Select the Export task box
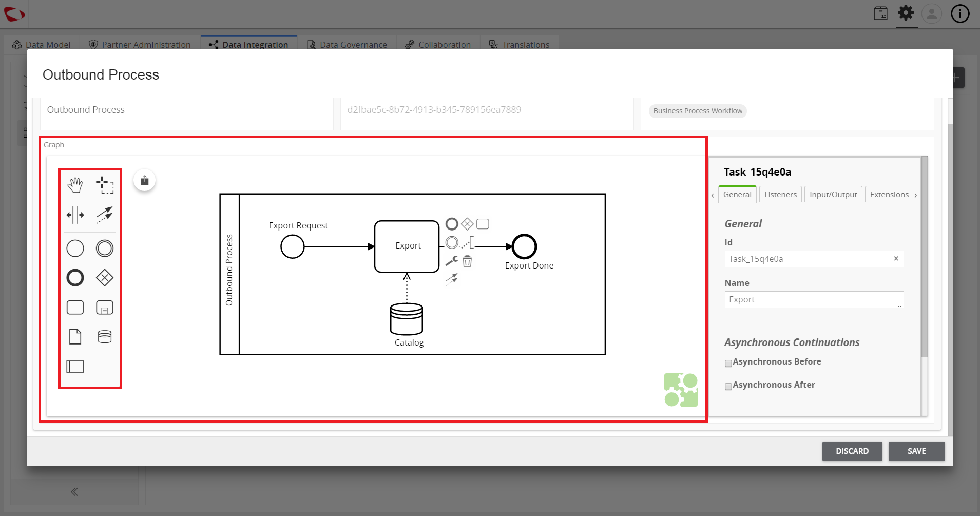Viewport: 980px width, 516px height. 407,246
